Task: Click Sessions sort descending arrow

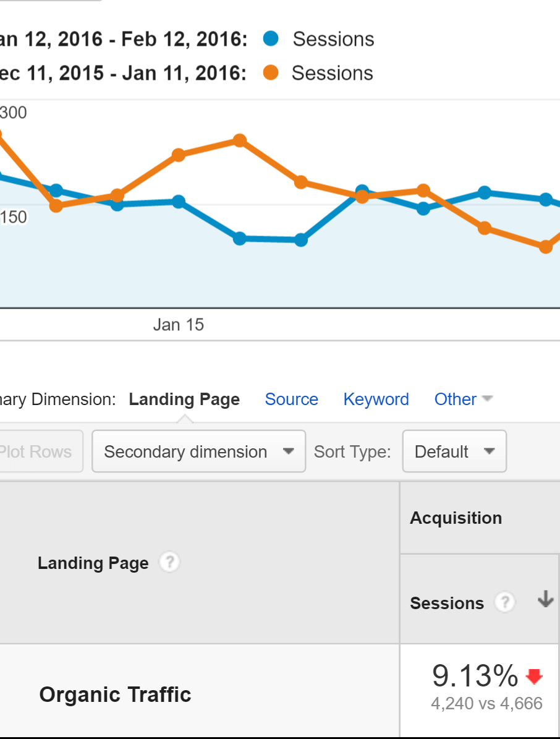Action: coord(545,599)
